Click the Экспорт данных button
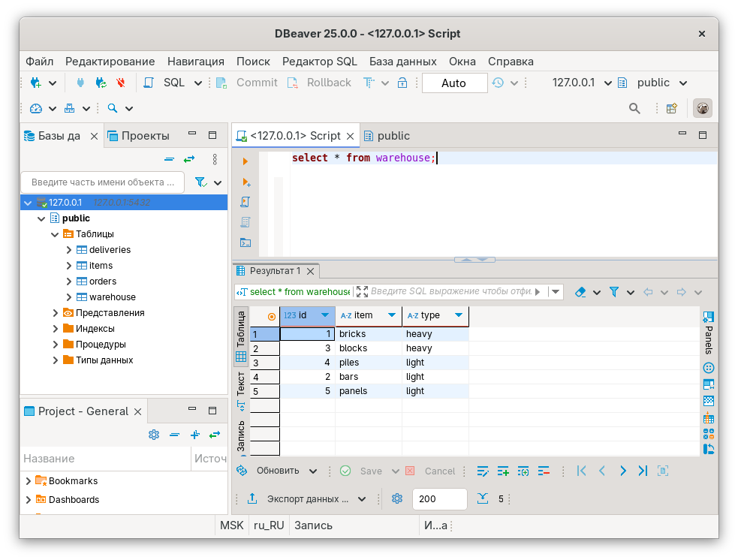Image resolution: width=738 pixels, height=560 pixels. coord(308,498)
